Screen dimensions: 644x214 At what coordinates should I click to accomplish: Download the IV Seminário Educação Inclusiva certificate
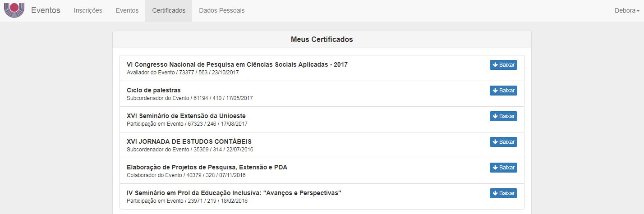point(503,193)
